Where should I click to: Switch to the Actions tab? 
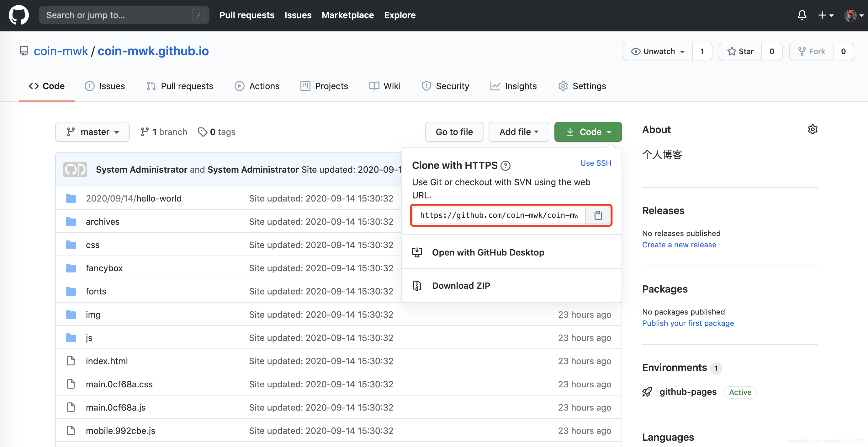click(257, 86)
